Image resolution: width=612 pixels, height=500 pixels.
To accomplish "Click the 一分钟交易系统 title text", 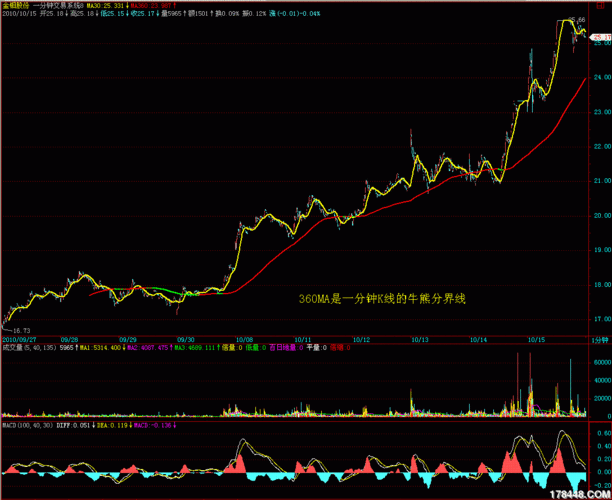I will (x=58, y=6).
